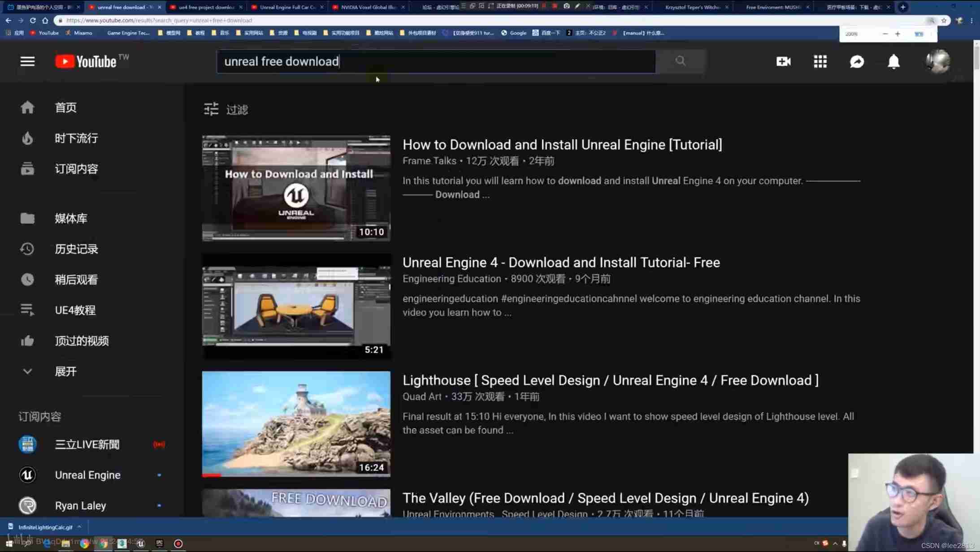Click the YouTube notifications bell icon

(x=893, y=61)
